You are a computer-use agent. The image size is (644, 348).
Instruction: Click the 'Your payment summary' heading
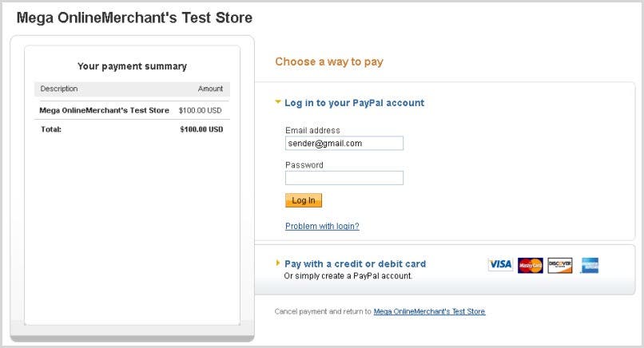click(x=132, y=66)
